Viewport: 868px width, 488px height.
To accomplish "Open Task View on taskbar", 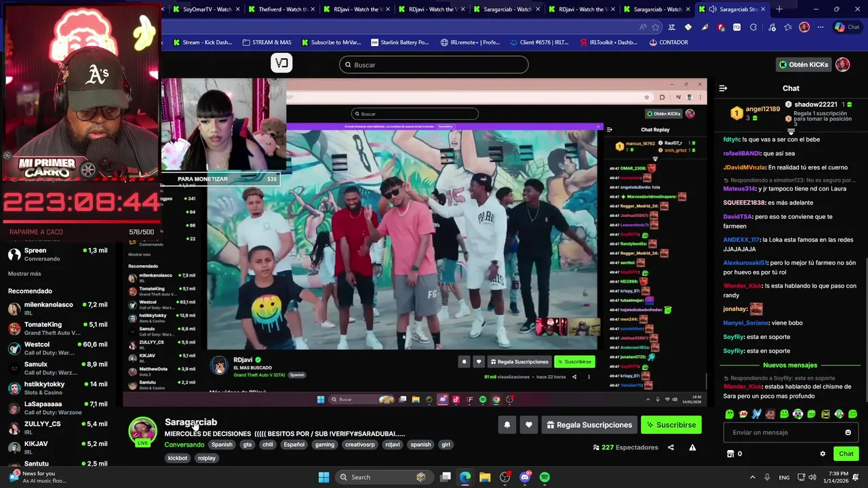I will pos(446,477).
